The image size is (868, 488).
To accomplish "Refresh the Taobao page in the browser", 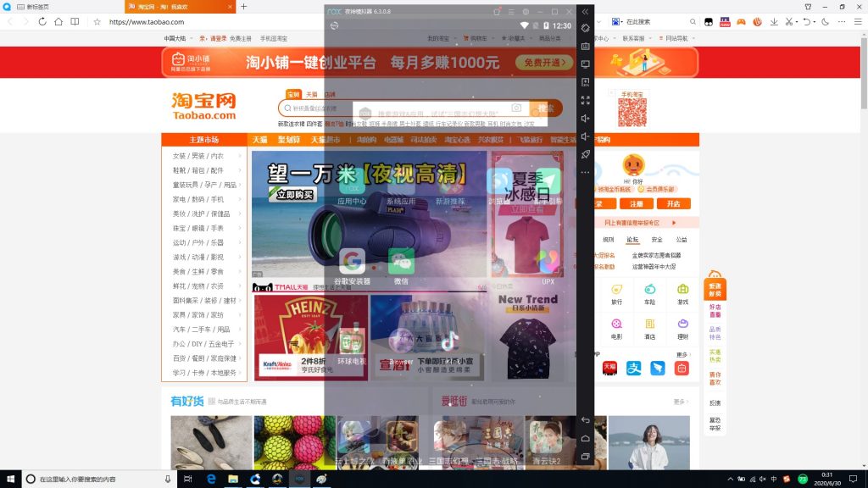I will 42,21.
